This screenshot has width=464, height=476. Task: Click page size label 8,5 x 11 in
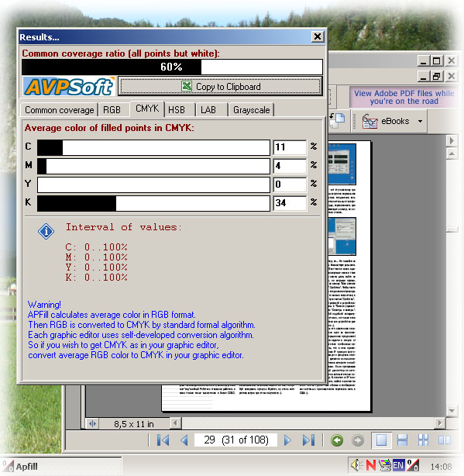(134, 424)
